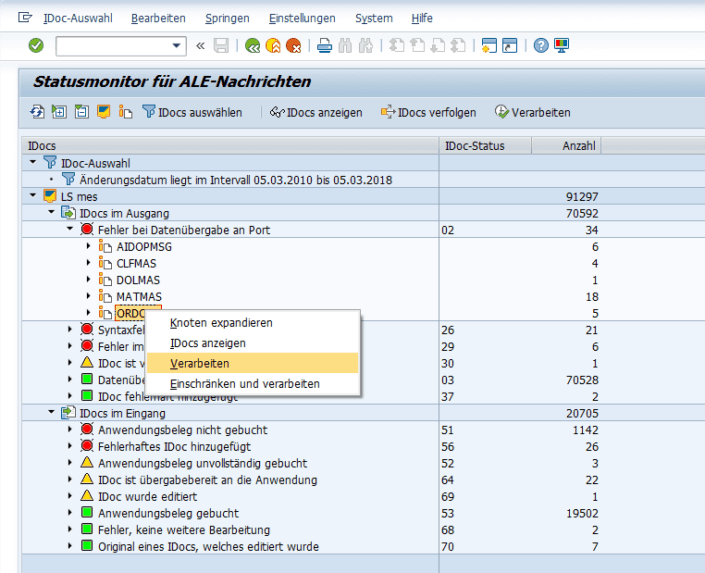705x573 pixels.
Task: Click the Customize local layout monitor icon
Action: (561, 46)
